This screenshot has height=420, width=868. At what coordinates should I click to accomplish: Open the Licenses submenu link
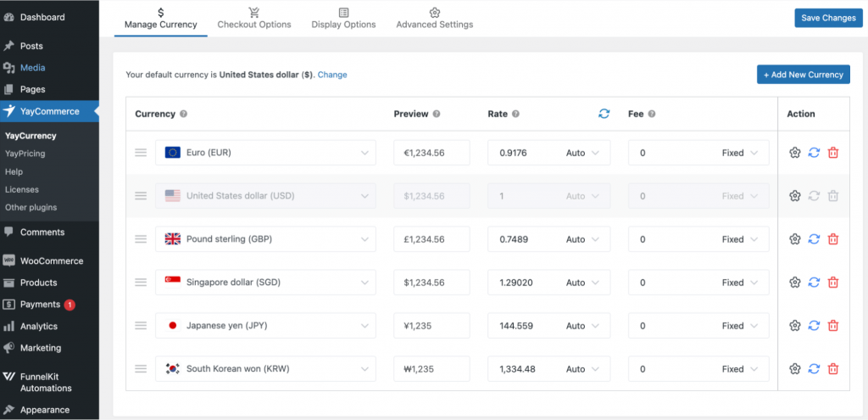[21, 189]
